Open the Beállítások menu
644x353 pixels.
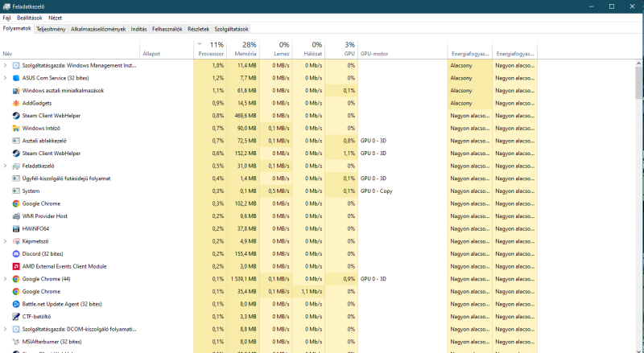(30, 18)
